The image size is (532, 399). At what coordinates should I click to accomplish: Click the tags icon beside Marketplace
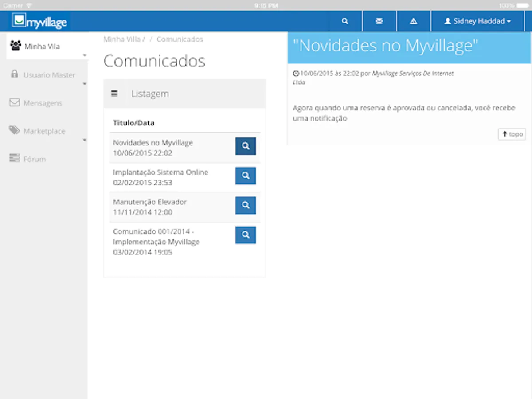tap(15, 130)
